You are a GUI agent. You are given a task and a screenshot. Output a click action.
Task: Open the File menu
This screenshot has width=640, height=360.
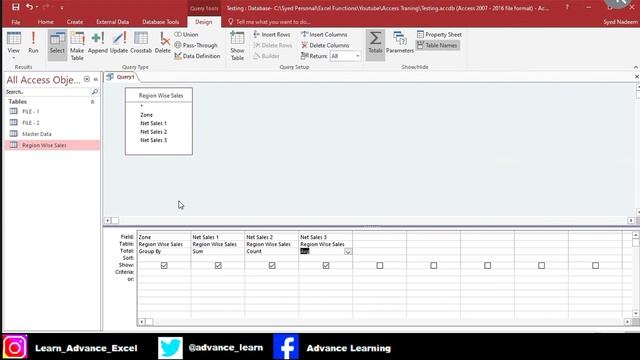pos(16,22)
